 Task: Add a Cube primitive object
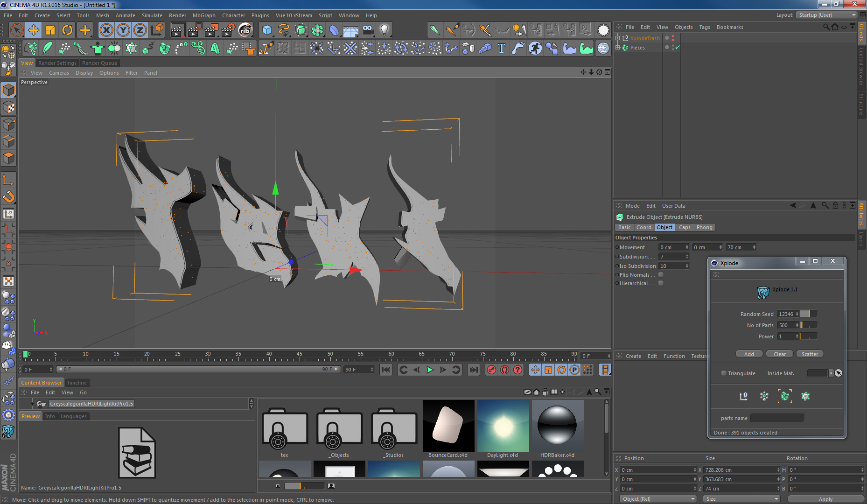267,30
